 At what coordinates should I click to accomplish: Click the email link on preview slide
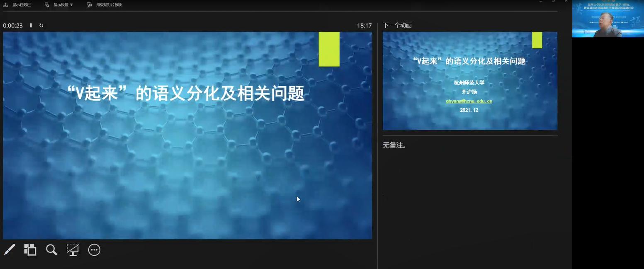(x=469, y=101)
